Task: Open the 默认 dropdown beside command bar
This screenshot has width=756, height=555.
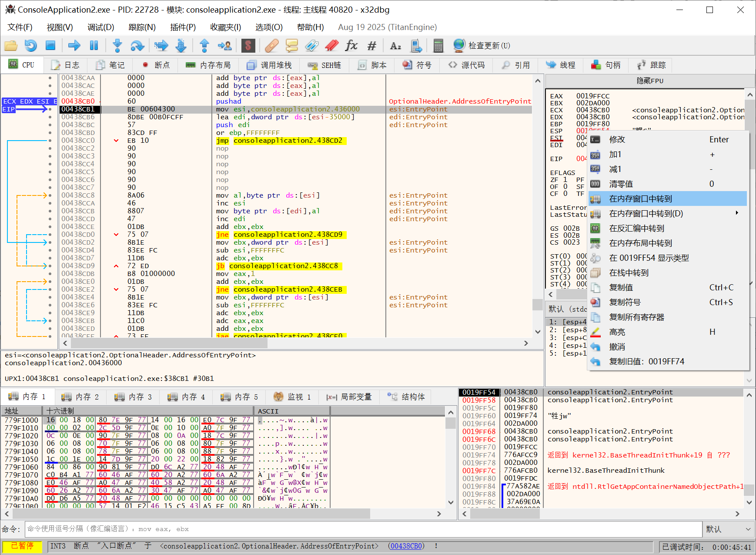Action: [728, 529]
